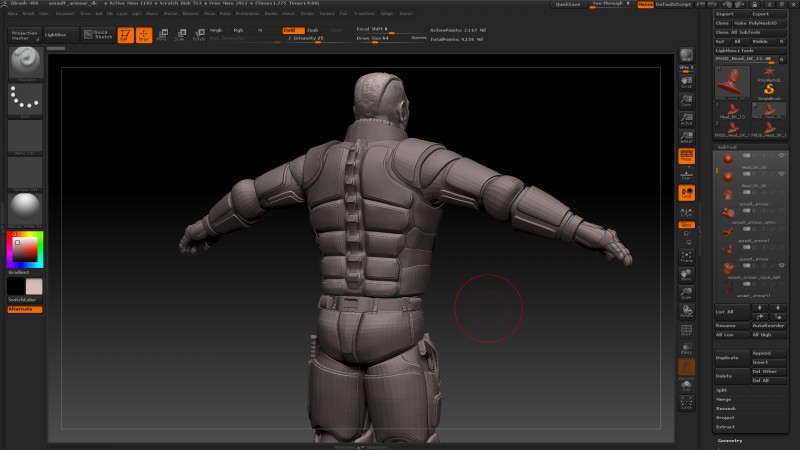Click the Persp perspective view icon

coord(687,157)
